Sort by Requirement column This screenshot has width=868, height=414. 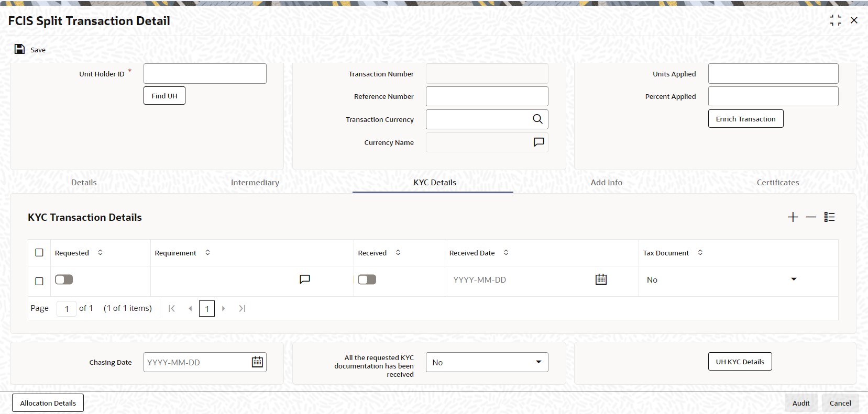tap(207, 252)
